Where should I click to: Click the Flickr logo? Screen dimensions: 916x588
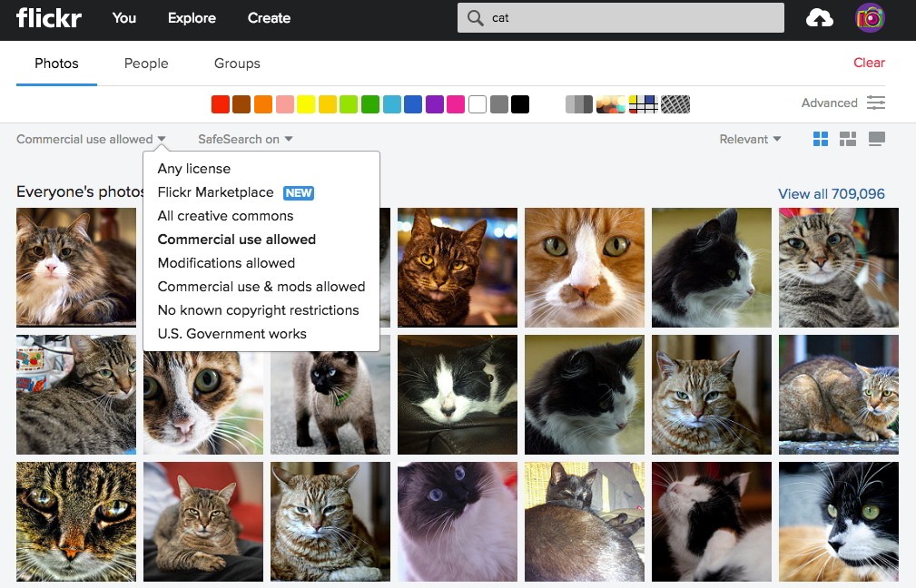pyautogui.click(x=48, y=18)
